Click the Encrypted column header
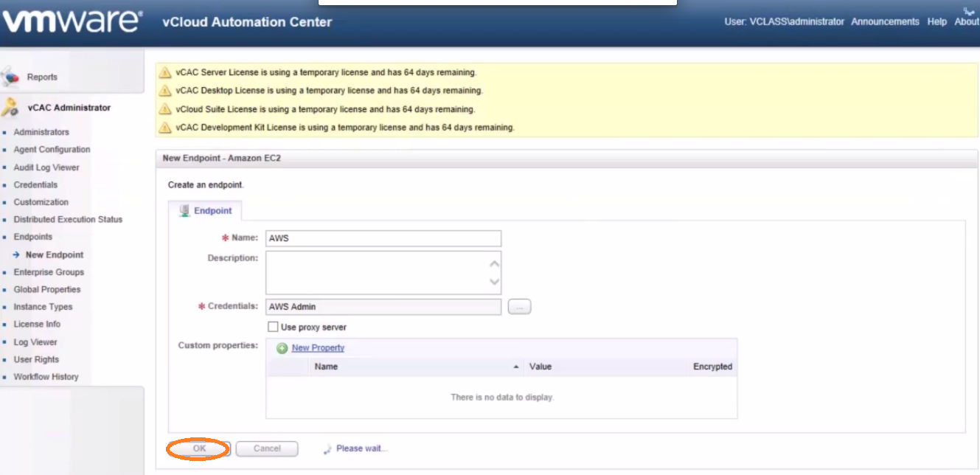 (712, 367)
